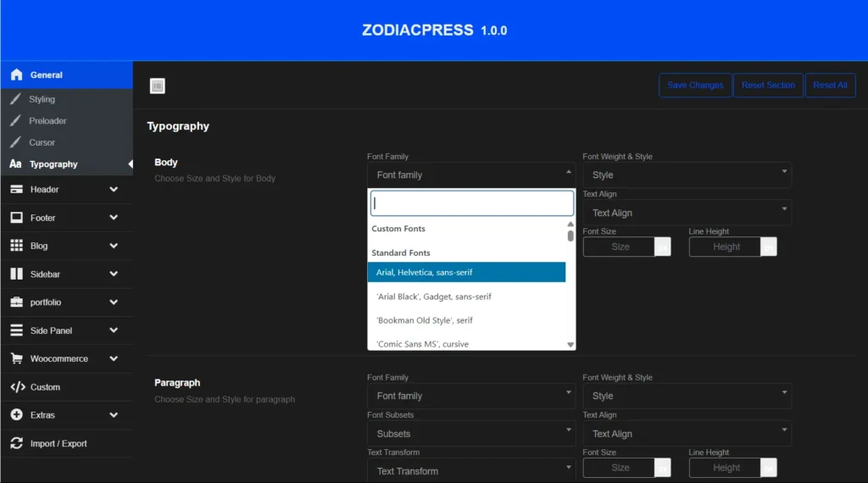Click the font list scrollbar down arrow
868x483 pixels.
click(x=570, y=345)
